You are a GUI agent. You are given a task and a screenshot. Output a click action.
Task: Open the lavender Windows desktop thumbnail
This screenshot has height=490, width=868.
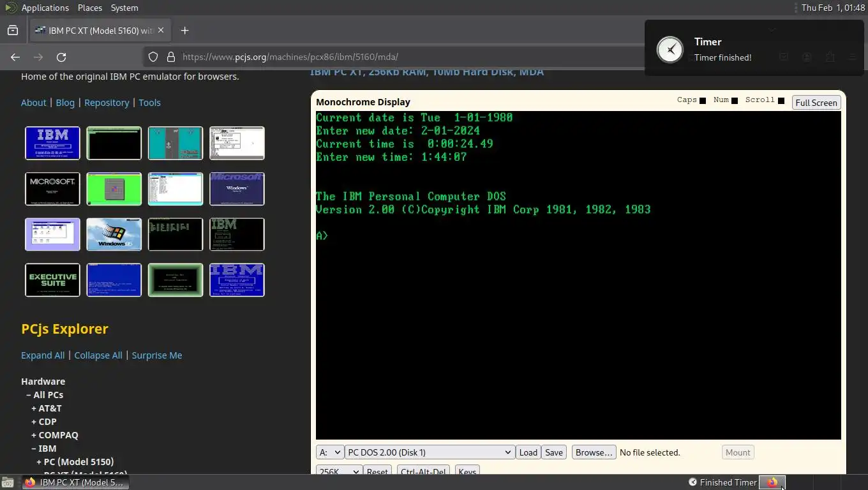click(x=52, y=234)
